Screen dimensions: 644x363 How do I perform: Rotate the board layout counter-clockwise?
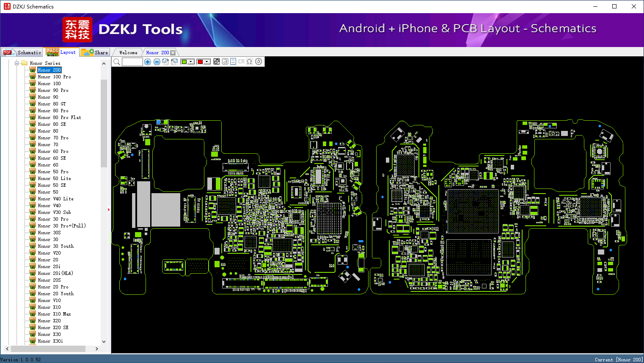[x=174, y=62]
